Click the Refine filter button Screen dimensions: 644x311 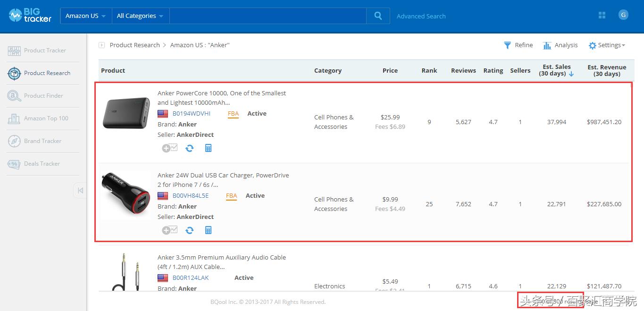point(518,45)
